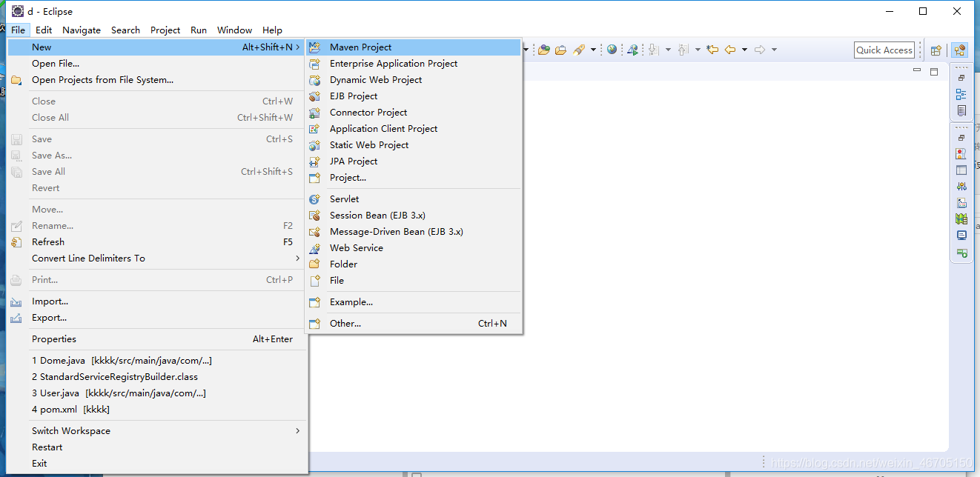Open the Forward history dropdown arrow
980x477 pixels.
774,50
